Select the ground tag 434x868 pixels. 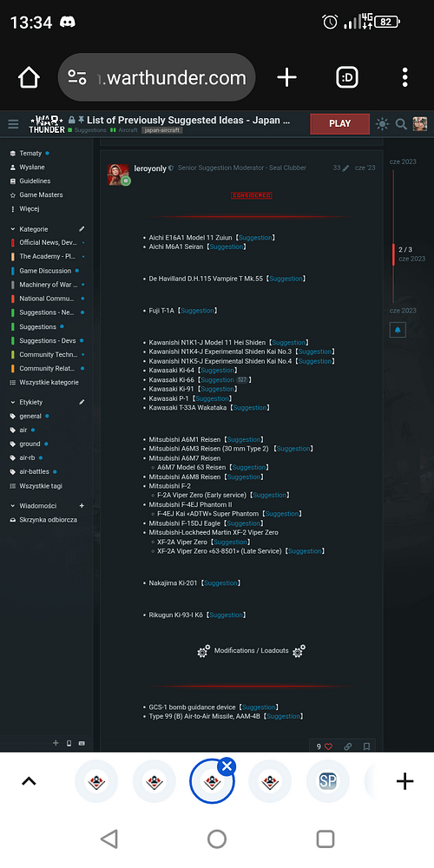pos(30,444)
